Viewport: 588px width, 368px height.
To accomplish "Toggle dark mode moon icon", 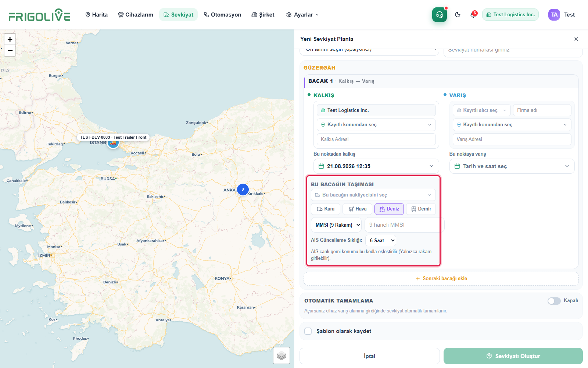I will pyautogui.click(x=458, y=15).
